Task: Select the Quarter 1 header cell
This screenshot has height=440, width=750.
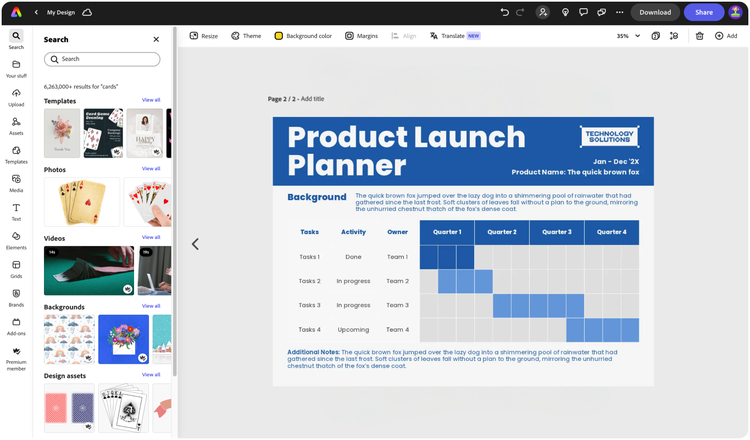Action: click(447, 232)
